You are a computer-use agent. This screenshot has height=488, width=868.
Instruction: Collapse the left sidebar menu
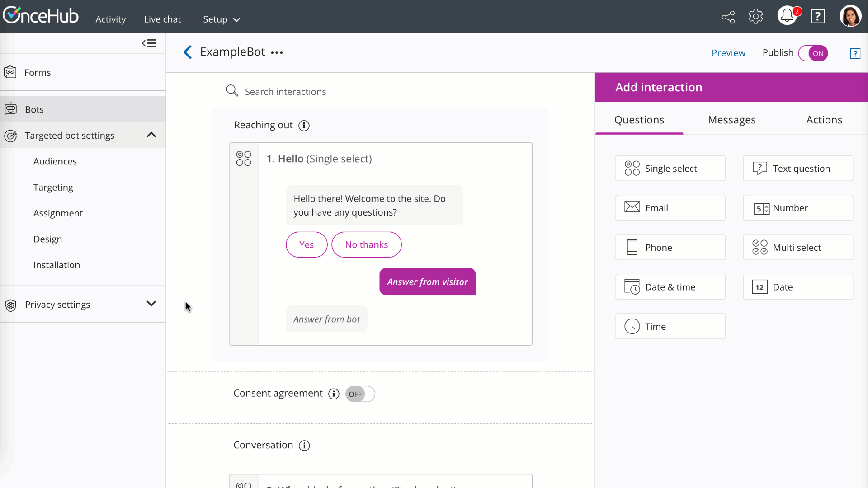point(149,43)
